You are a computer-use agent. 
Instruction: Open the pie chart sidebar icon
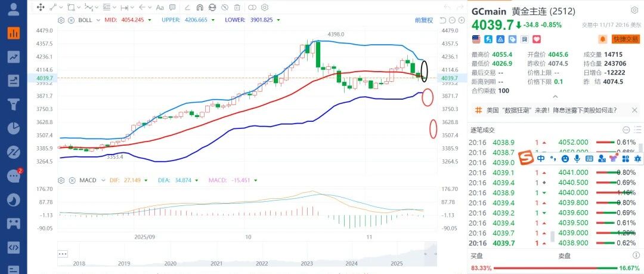(x=14, y=128)
